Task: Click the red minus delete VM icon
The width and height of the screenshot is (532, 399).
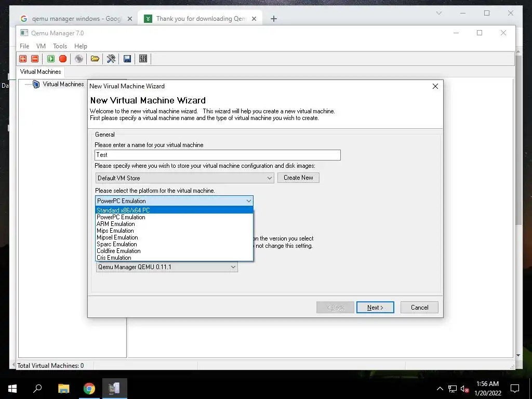Action: coord(35,59)
